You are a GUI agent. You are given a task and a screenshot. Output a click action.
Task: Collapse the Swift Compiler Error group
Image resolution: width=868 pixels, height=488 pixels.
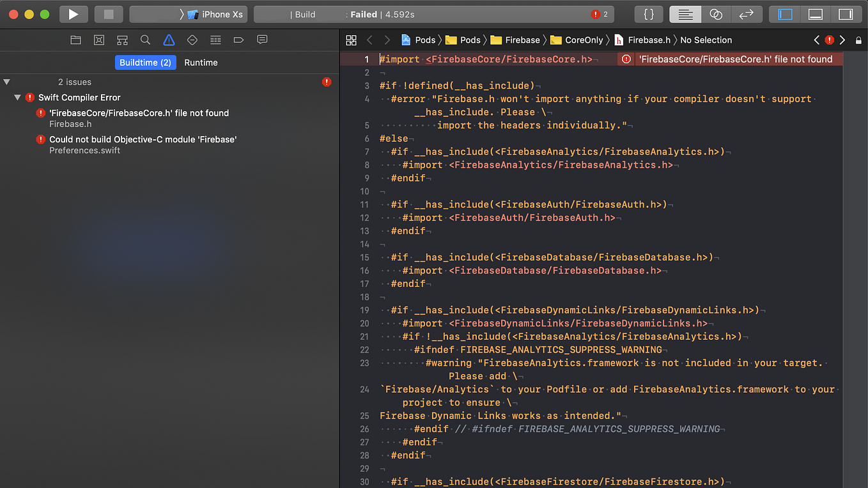point(17,97)
